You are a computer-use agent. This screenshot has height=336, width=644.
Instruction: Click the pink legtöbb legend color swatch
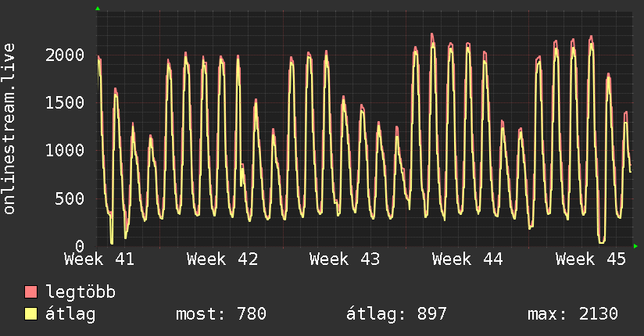pos(30,292)
